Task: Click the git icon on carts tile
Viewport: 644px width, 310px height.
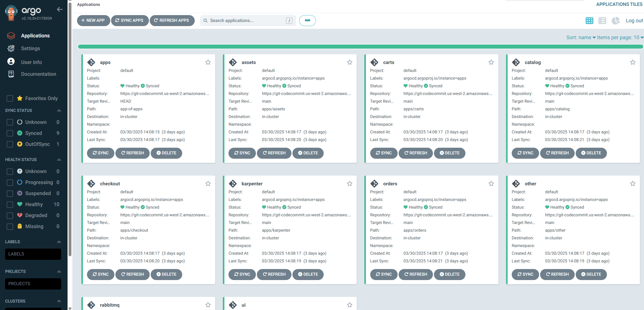Action: tap(374, 62)
